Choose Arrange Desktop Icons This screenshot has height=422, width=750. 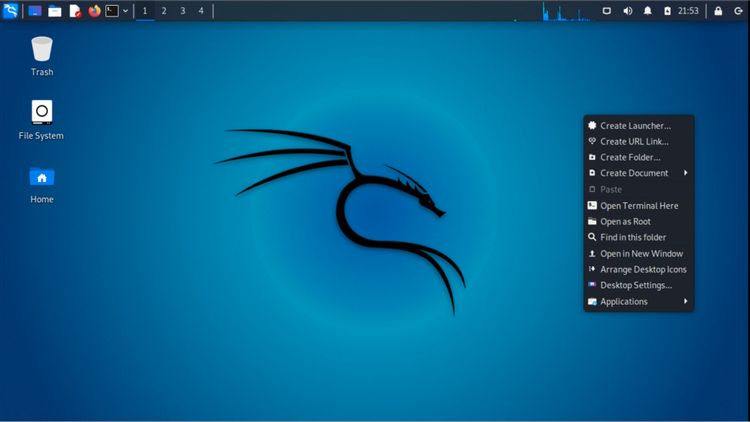(639, 269)
